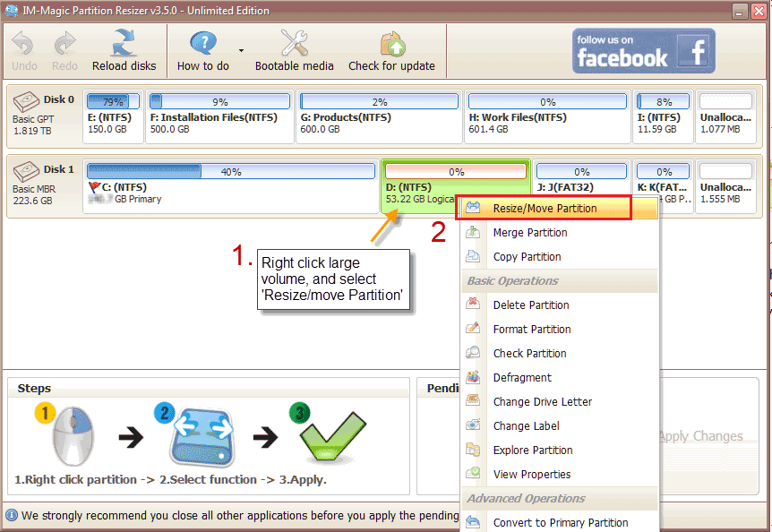Select the Disk 1 drive icon
Screen dimensions: 772x532
[26, 171]
